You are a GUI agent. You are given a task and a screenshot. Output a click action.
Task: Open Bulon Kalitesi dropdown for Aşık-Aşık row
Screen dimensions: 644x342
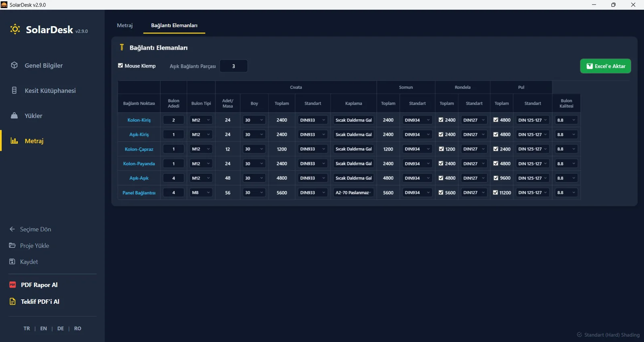pos(566,178)
